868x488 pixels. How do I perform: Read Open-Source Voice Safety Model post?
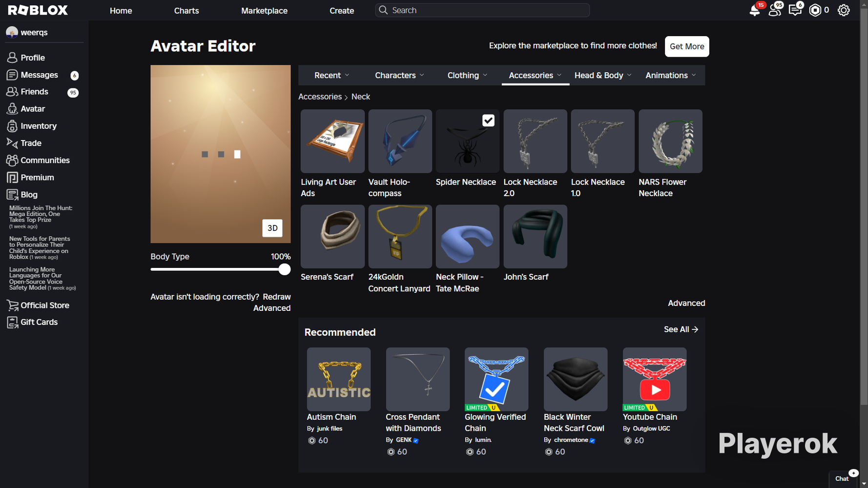(x=42, y=279)
